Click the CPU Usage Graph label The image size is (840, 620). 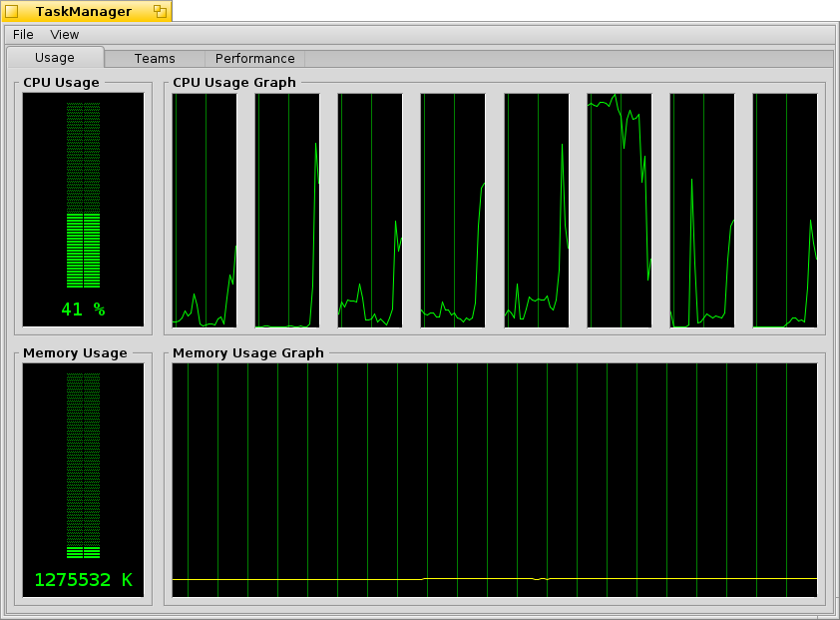coord(234,83)
